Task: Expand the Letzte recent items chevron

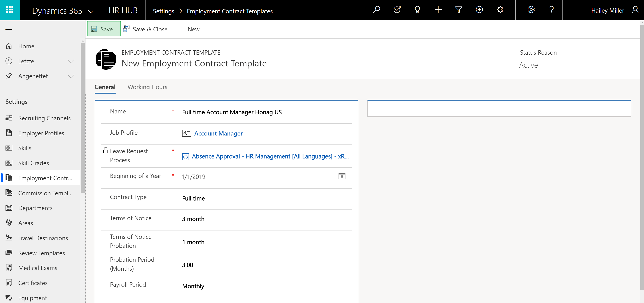Action: 71,61
